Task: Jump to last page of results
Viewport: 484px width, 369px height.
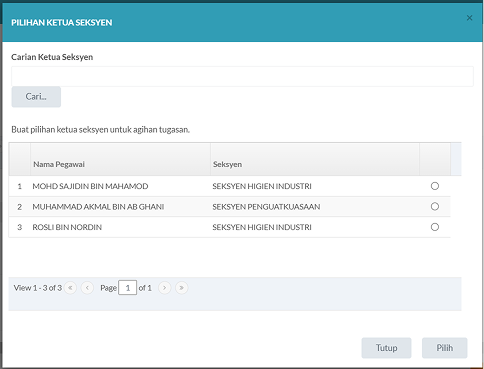Action: pos(181,288)
